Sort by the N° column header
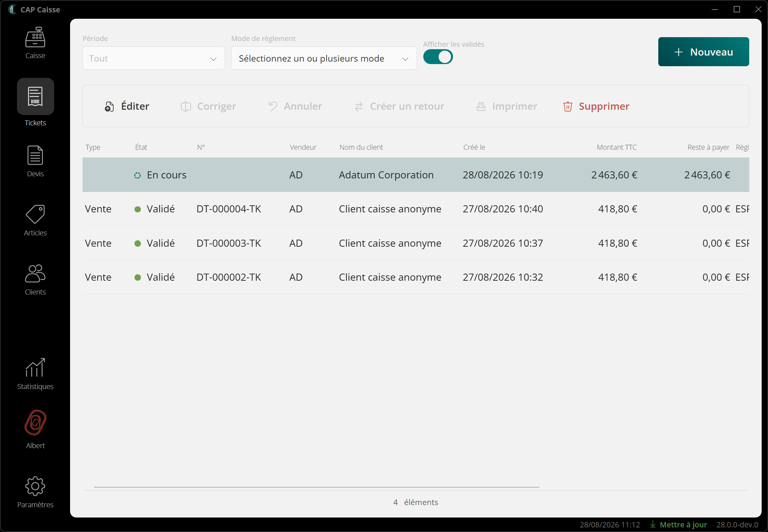Screen dimensions: 768x532 click(x=201, y=147)
